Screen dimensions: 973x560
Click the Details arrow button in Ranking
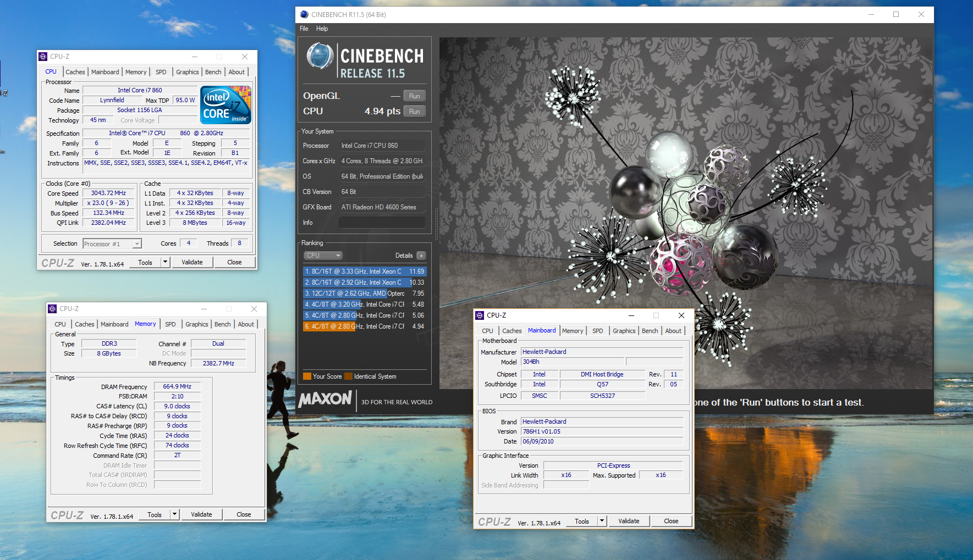click(421, 256)
